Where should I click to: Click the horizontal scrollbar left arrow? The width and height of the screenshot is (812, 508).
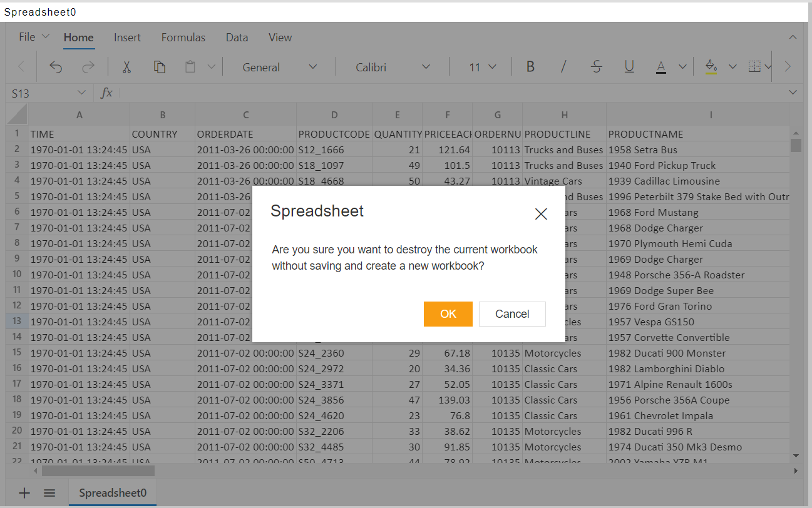[x=35, y=470]
